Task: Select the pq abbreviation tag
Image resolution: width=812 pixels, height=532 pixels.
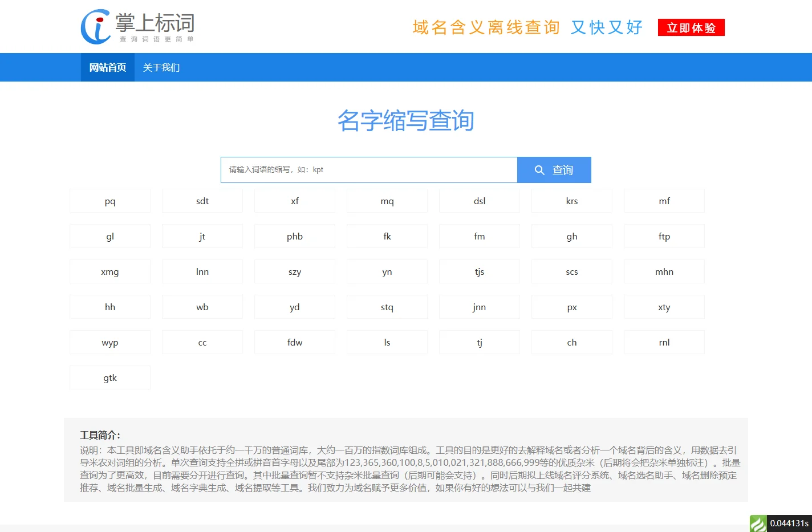Action: click(x=110, y=201)
